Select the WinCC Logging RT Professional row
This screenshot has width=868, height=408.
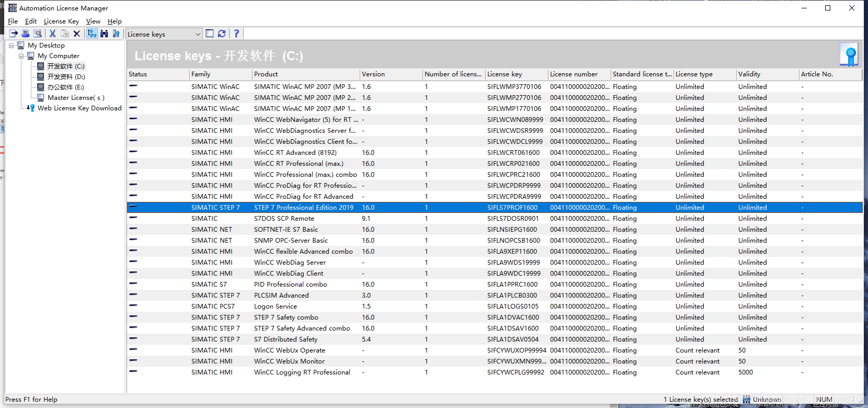[x=495, y=372]
